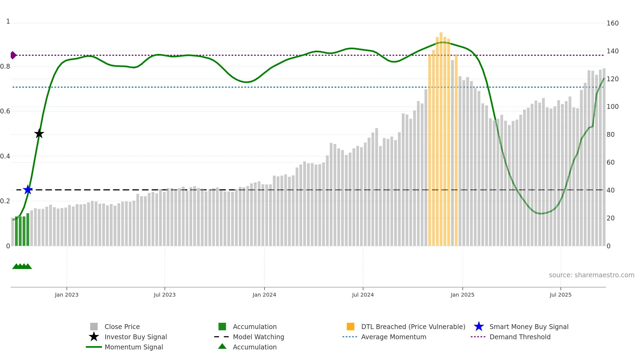Click the green accumulation triangles below chart
The height and width of the screenshot is (362, 644).
pos(22,266)
